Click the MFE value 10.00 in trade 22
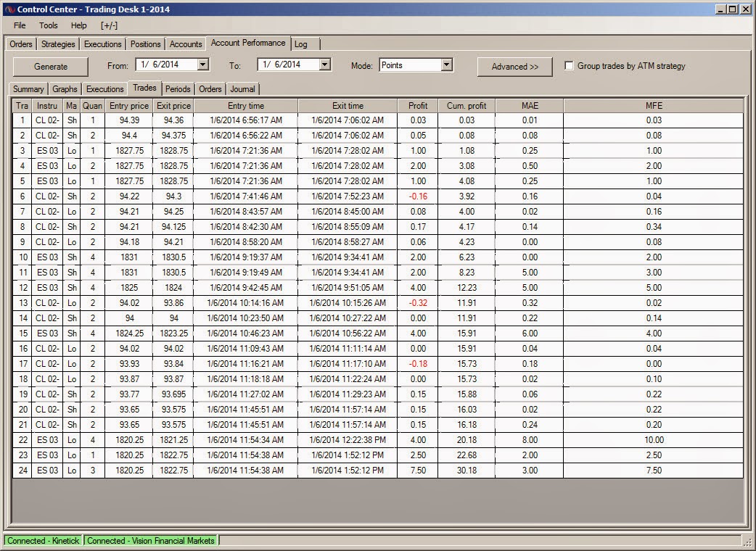 point(654,440)
